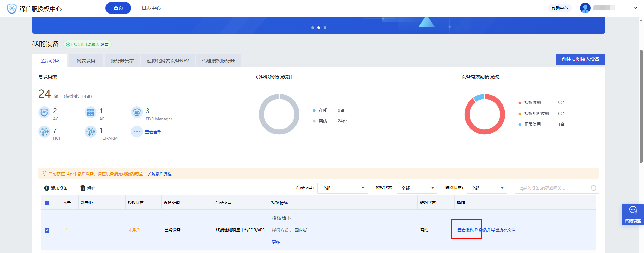
Task: Toggle the select-all header checkbox
Action: coord(47,203)
